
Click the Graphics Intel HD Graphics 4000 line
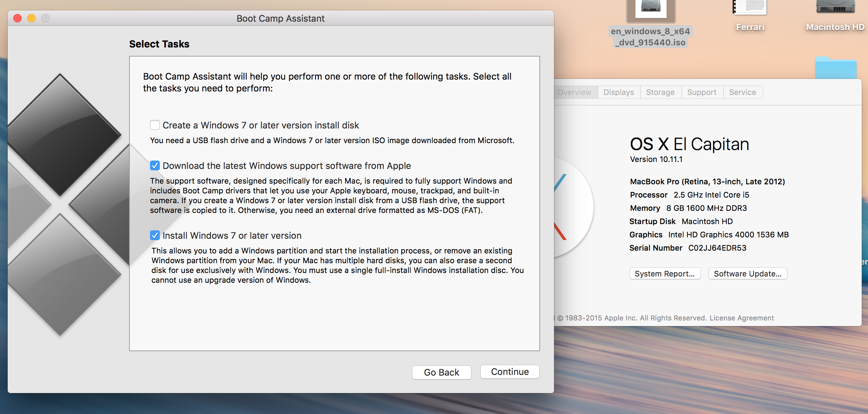click(709, 235)
